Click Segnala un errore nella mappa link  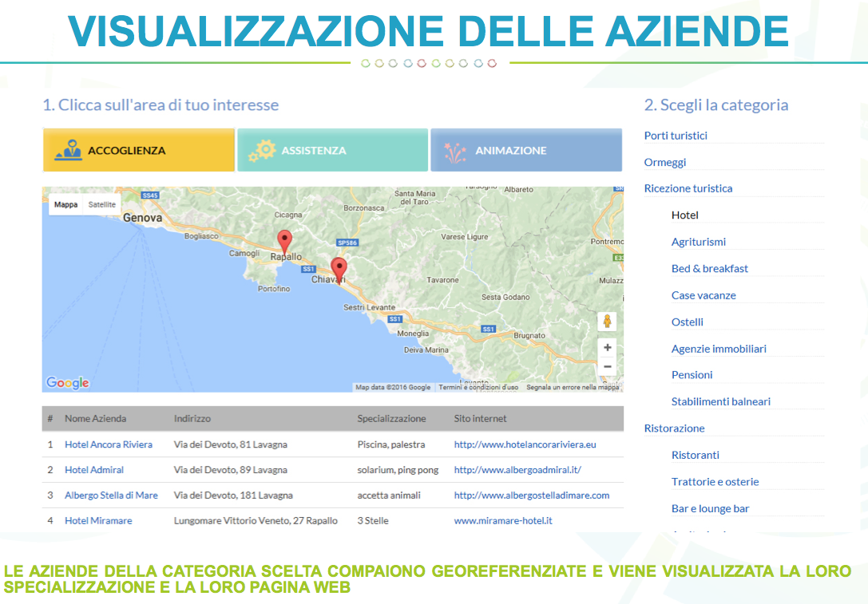click(573, 387)
